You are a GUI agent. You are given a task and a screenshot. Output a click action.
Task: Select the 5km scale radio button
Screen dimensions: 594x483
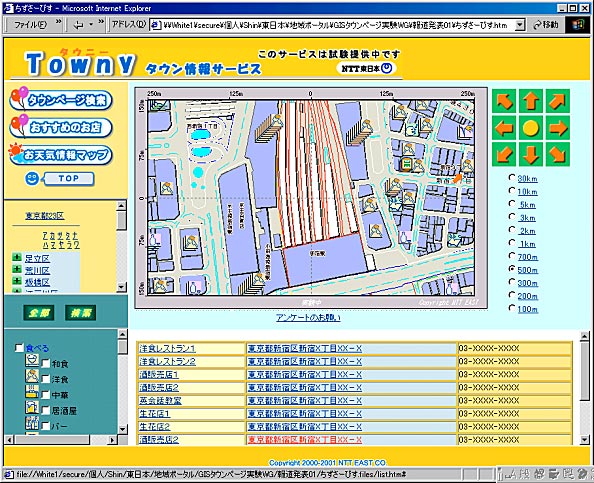tap(512, 204)
